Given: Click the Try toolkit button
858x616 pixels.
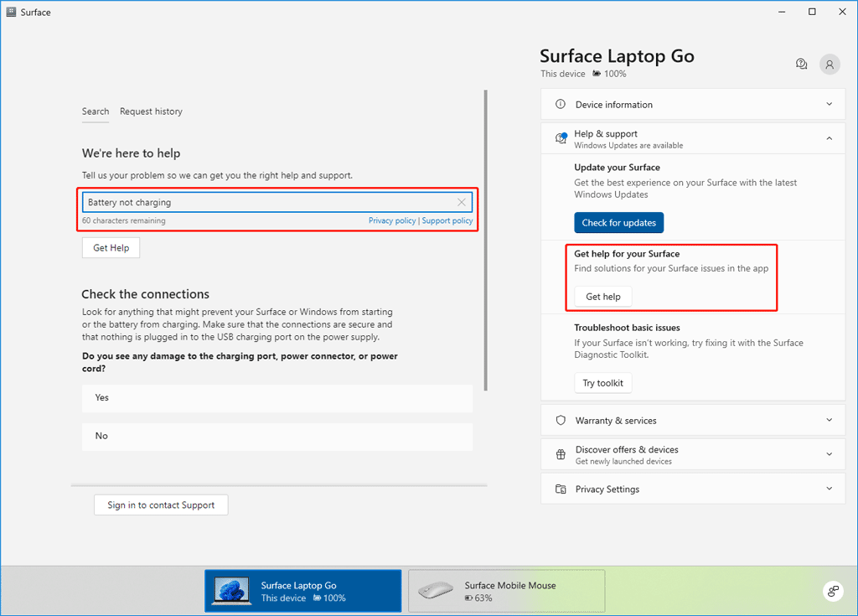Looking at the screenshot, I should tap(603, 383).
